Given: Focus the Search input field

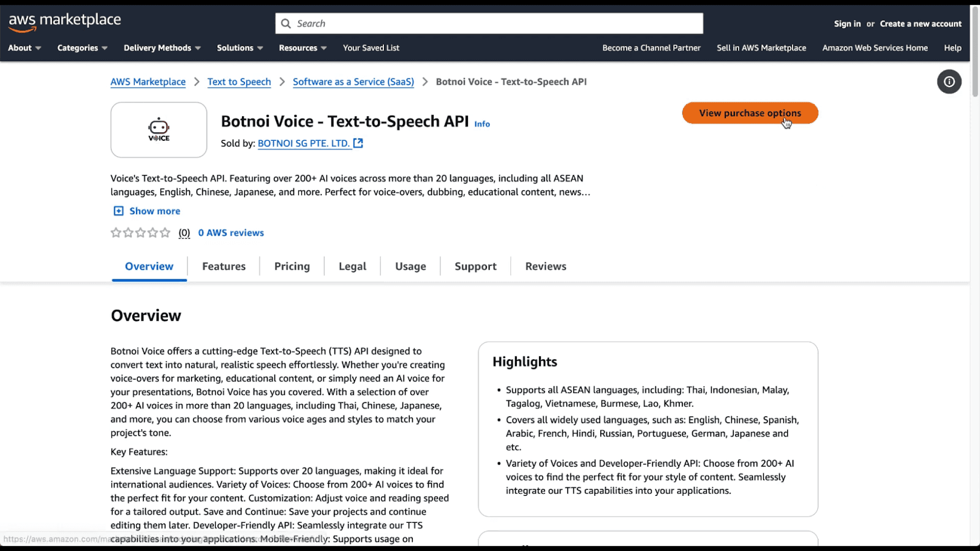Looking at the screenshot, I should (x=489, y=24).
